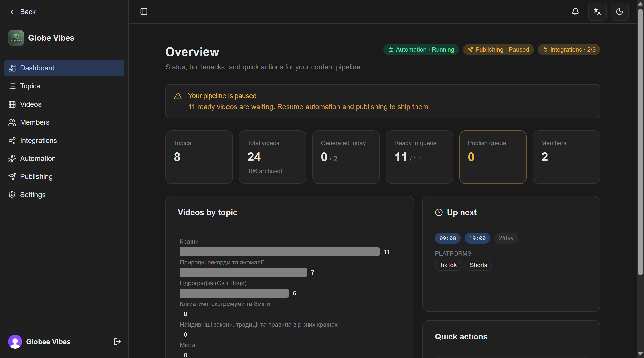Screen dimensions: 644x358
Task: Click the Overview page title
Action: 192,52
